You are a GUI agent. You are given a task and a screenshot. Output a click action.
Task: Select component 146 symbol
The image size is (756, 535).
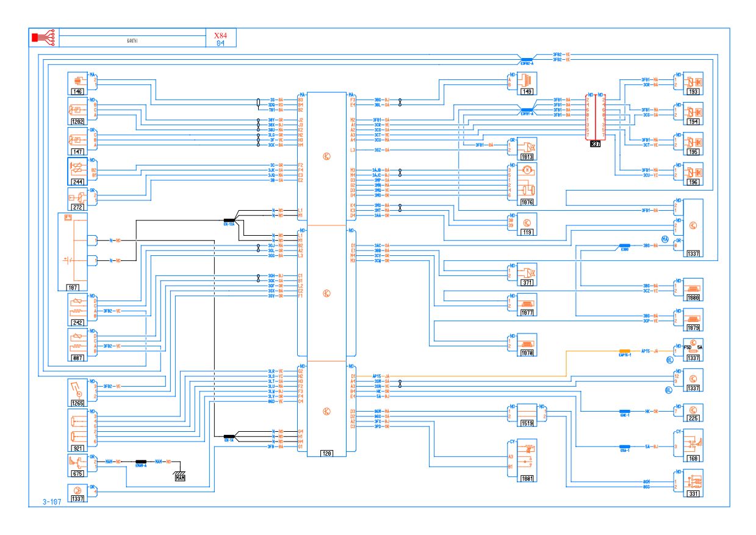click(x=77, y=81)
